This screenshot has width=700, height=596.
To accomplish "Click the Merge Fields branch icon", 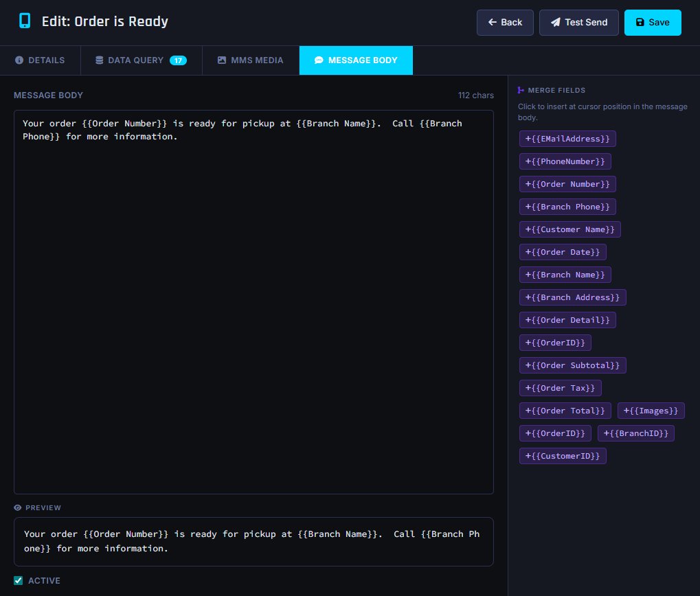I will coord(521,90).
